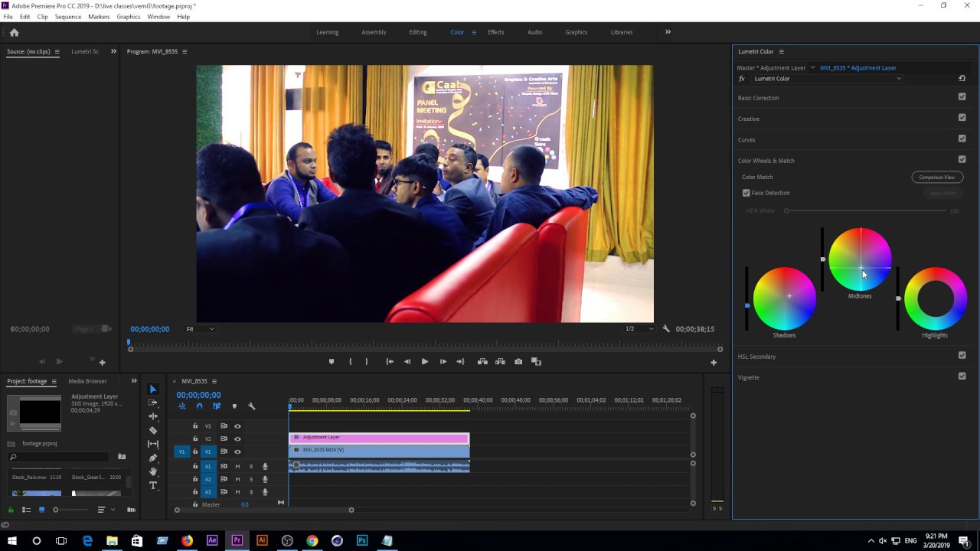Open the Lumetri Color panel menu
The height and width of the screenshot is (551, 980).
(781, 51)
